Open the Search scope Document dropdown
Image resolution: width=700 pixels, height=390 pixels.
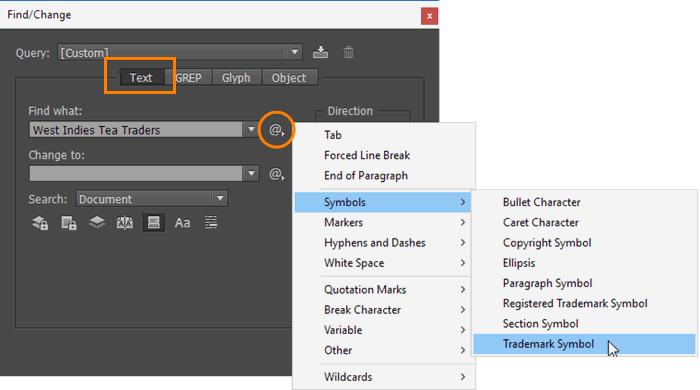(x=152, y=199)
